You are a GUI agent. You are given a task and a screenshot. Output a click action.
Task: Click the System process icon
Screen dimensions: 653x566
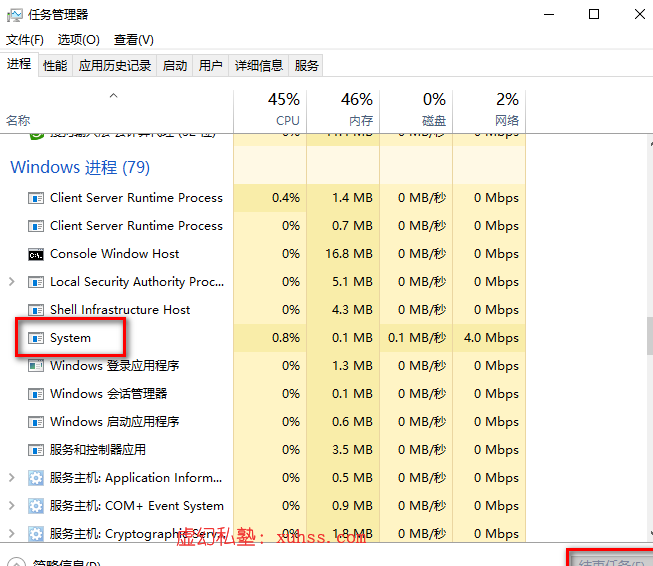tap(36, 338)
